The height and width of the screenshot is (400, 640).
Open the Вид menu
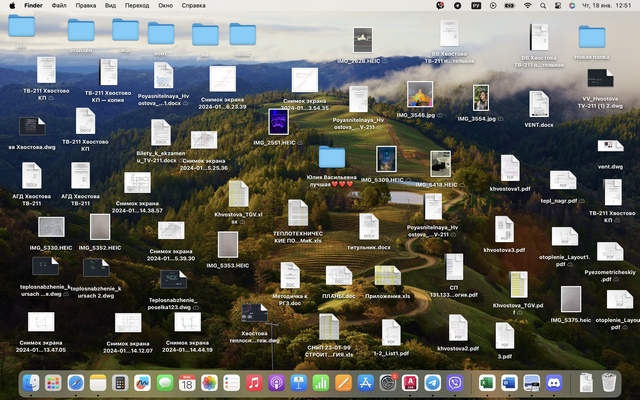pos(110,5)
